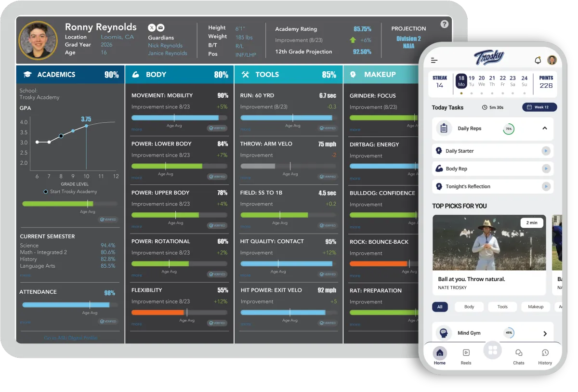Click the Loomis, CA location link
The height and width of the screenshot is (392, 578).
(x=118, y=37)
